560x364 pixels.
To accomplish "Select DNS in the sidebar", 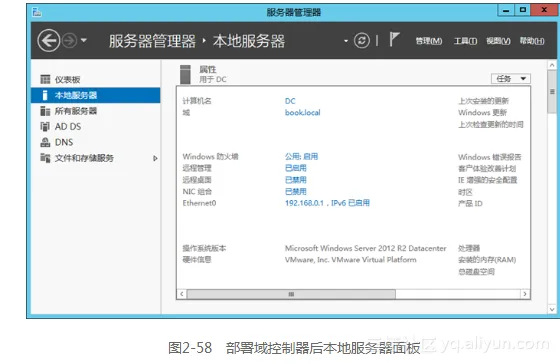I will click(95, 142).
